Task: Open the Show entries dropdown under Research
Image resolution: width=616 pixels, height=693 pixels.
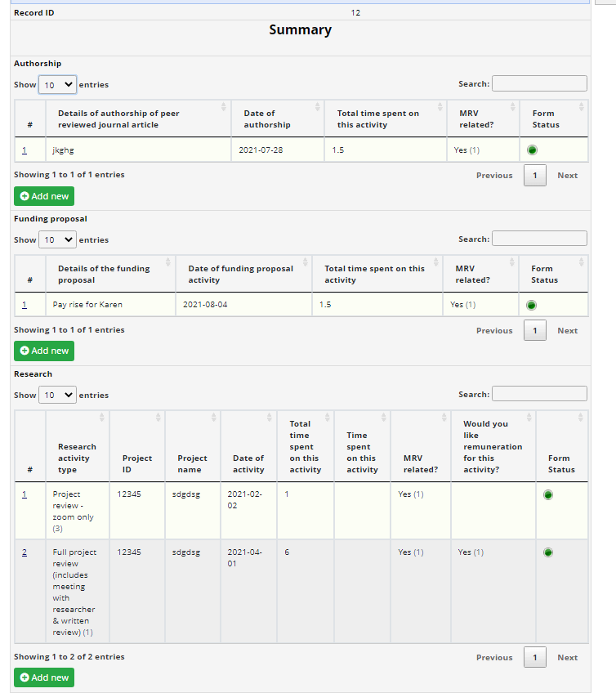Action: tap(56, 395)
